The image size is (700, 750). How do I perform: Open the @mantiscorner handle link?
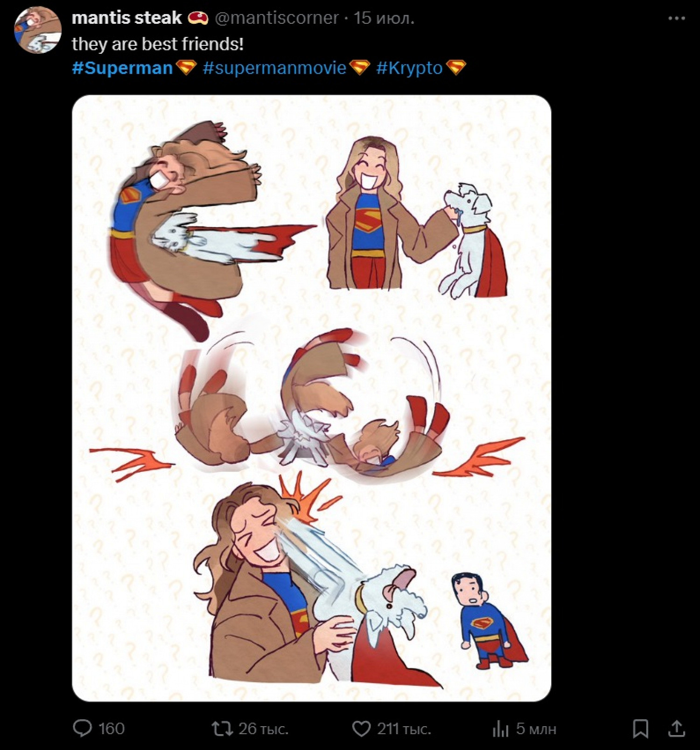coord(277,18)
